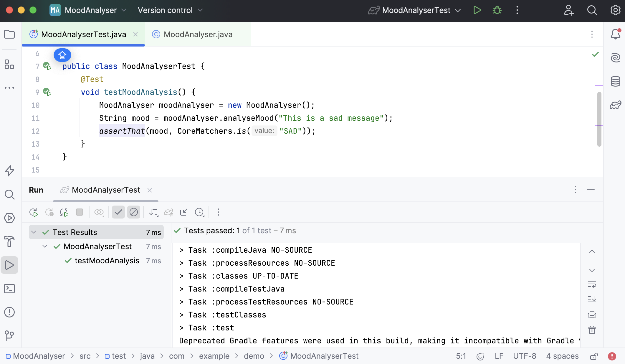
Task: Collapse the Test Results tree node
Action: coord(34,232)
